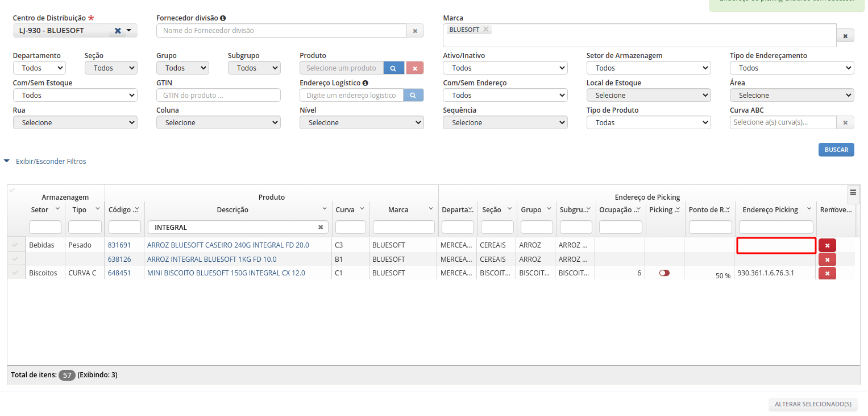Open product code link 638126
Screen dimensions: 868x416
point(119,260)
